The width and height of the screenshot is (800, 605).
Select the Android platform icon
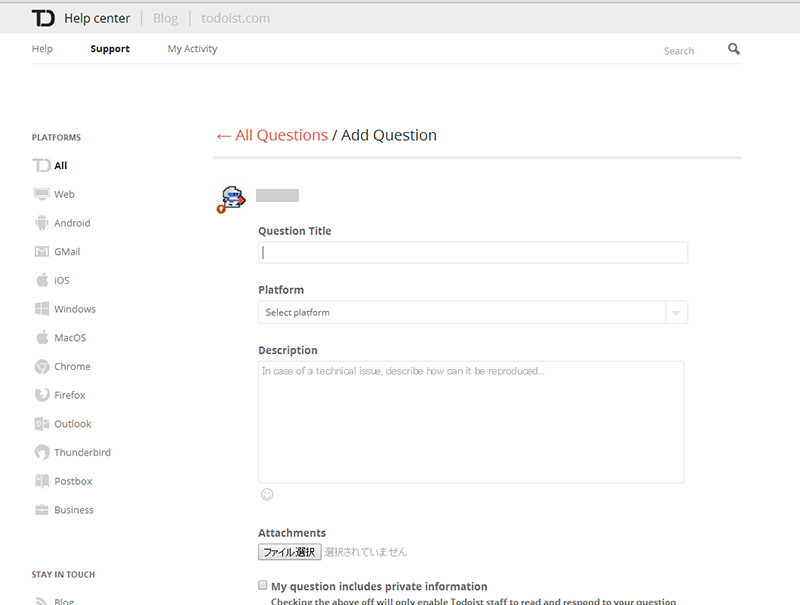(x=41, y=223)
